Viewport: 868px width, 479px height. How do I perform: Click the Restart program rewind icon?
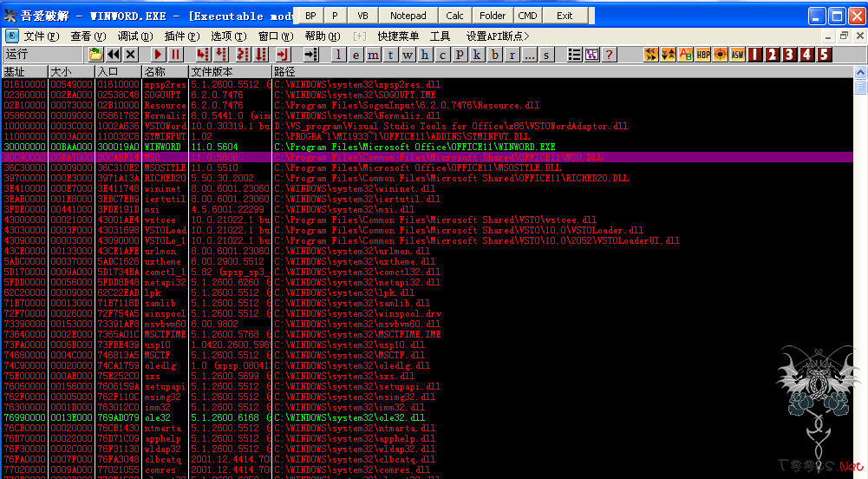114,55
